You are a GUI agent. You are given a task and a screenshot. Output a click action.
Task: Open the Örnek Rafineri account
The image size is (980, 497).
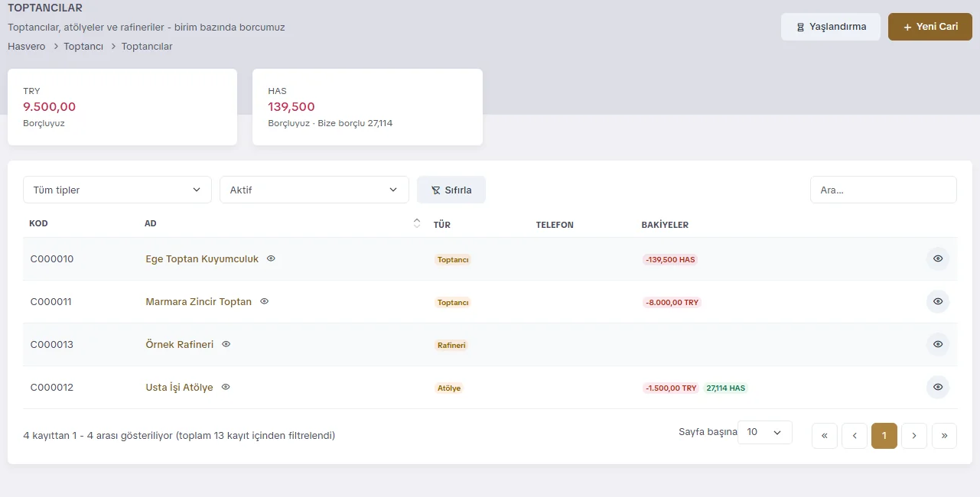coord(180,345)
